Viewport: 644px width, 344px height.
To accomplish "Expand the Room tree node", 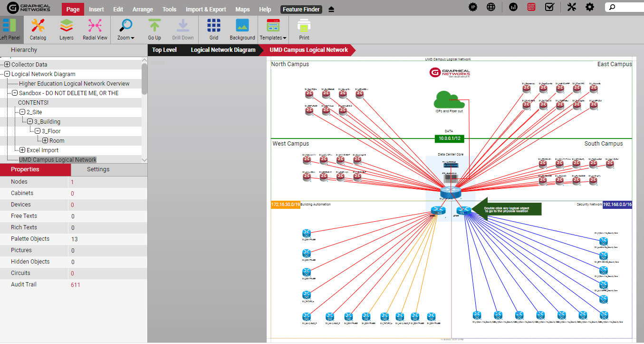I will click(45, 140).
